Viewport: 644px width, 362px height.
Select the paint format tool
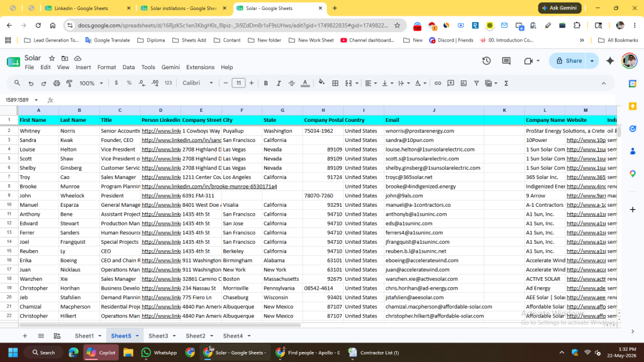pyautogui.click(x=69, y=84)
